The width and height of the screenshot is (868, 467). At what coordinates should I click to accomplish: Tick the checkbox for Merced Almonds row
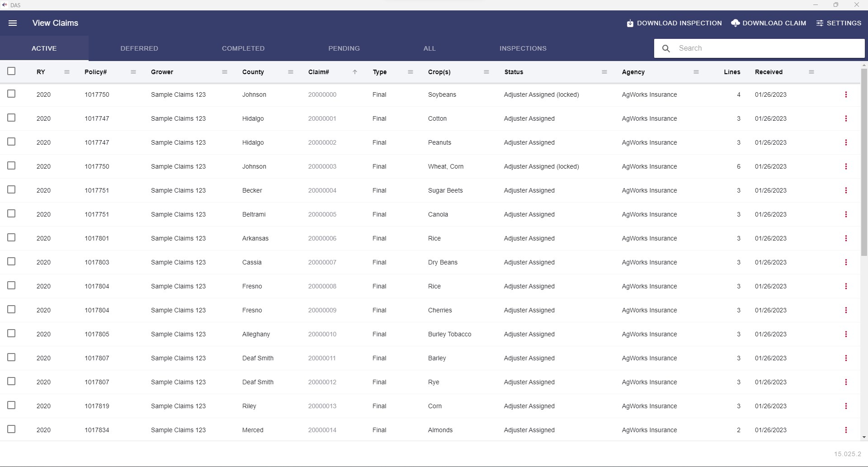11,429
